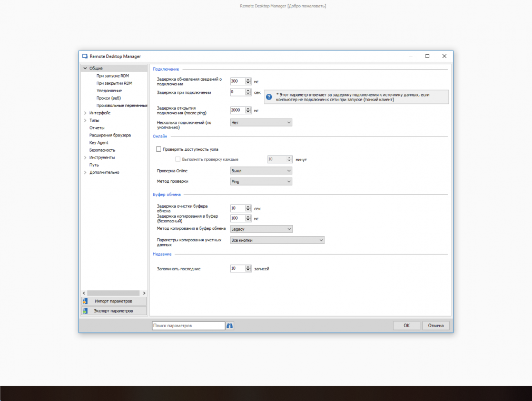Open the Уведомление settings page
Viewport: 532px width, 401px height.
point(109,91)
